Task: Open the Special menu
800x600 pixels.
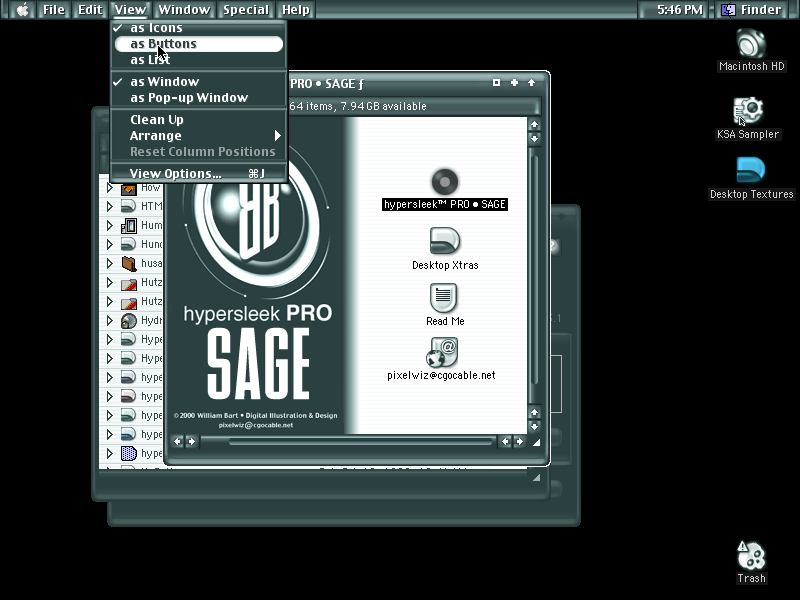Action: point(246,10)
